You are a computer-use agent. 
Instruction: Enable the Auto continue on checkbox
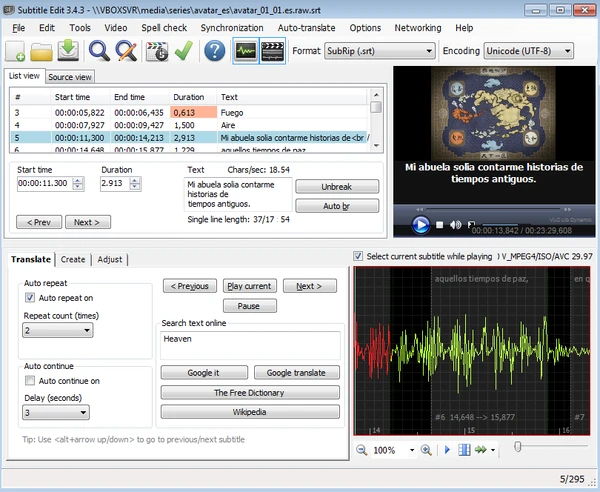click(30, 381)
